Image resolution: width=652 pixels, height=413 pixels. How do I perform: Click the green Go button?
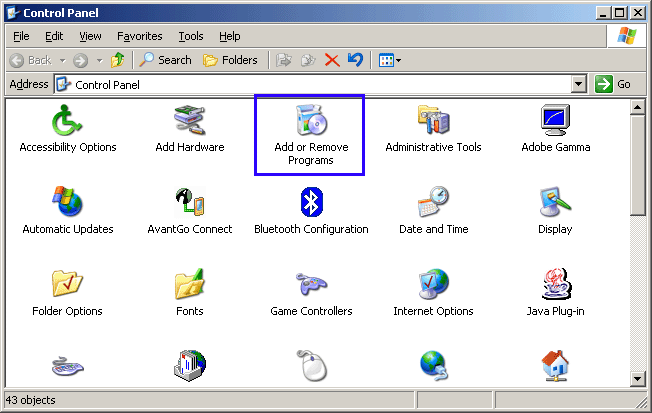click(613, 84)
